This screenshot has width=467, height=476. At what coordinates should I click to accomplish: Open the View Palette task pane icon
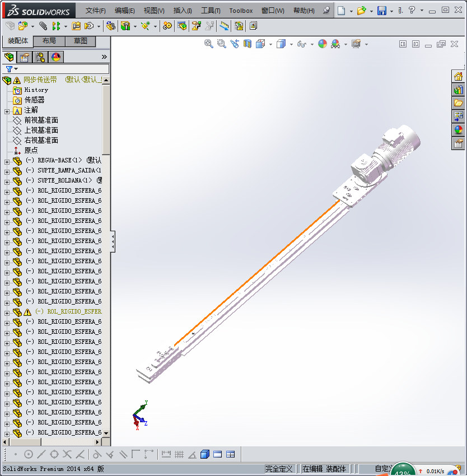point(458,116)
